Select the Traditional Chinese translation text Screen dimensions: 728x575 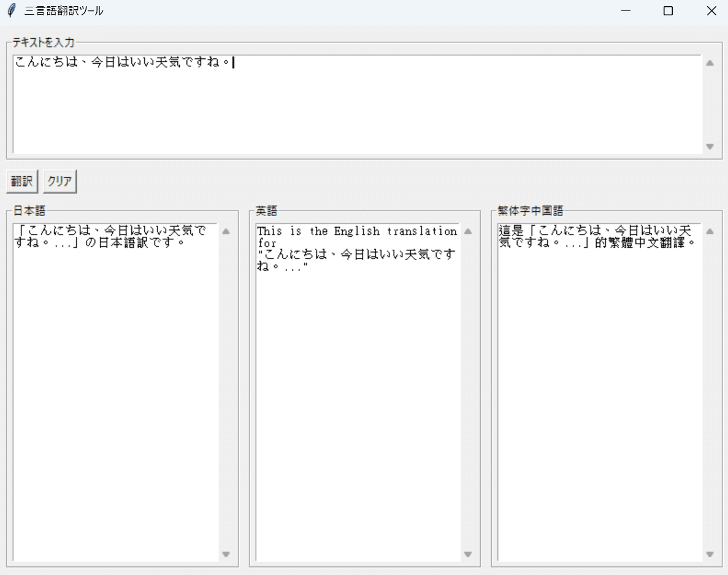click(x=598, y=236)
